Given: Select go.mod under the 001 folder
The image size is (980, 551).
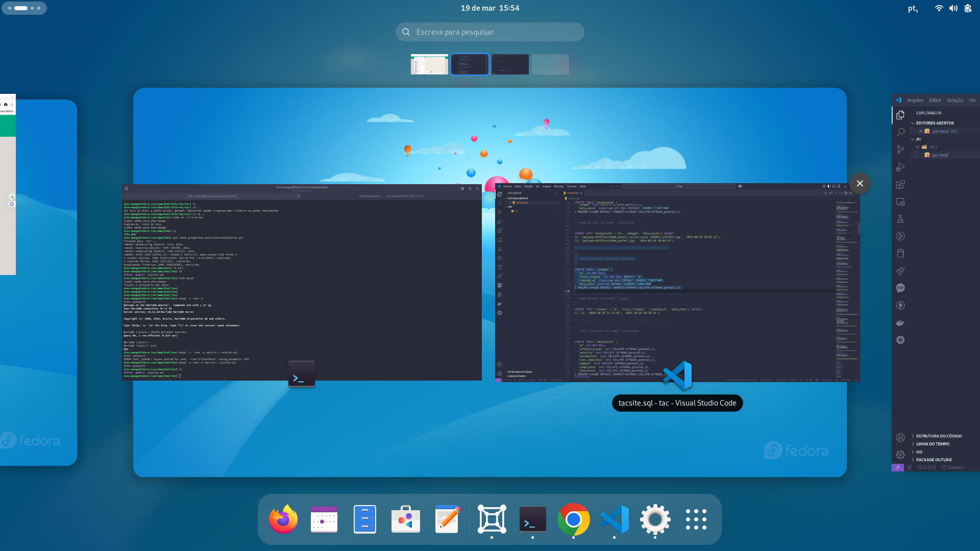Looking at the screenshot, I should pos(940,155).
